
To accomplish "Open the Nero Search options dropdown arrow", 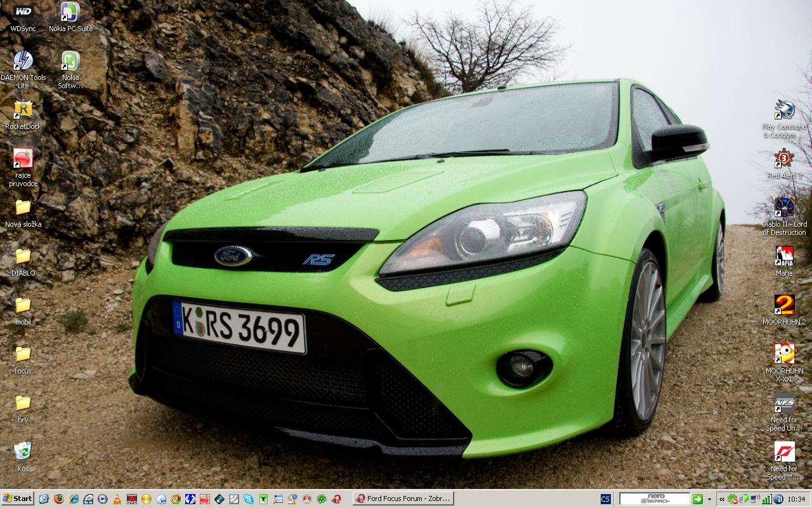I will (709, 499).
